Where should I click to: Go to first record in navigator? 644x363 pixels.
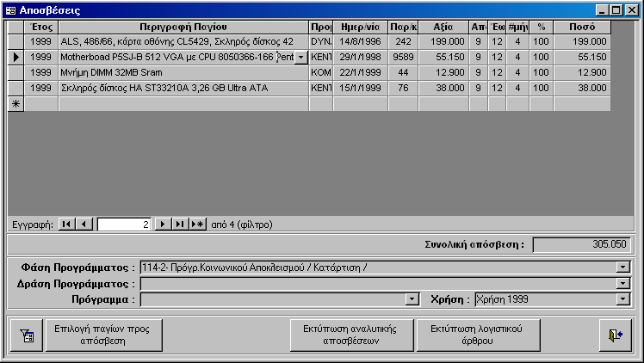[67, 225]
